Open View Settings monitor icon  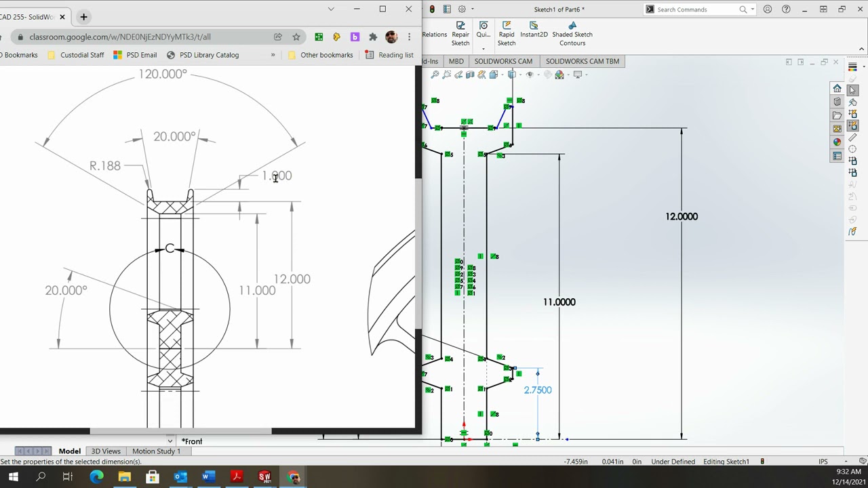coord(578,75)
